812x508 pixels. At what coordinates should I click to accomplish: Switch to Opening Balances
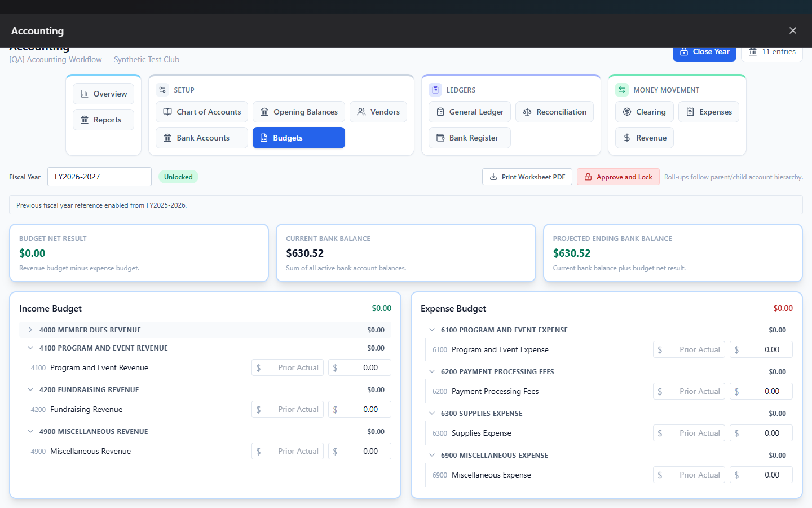point(299,112)
